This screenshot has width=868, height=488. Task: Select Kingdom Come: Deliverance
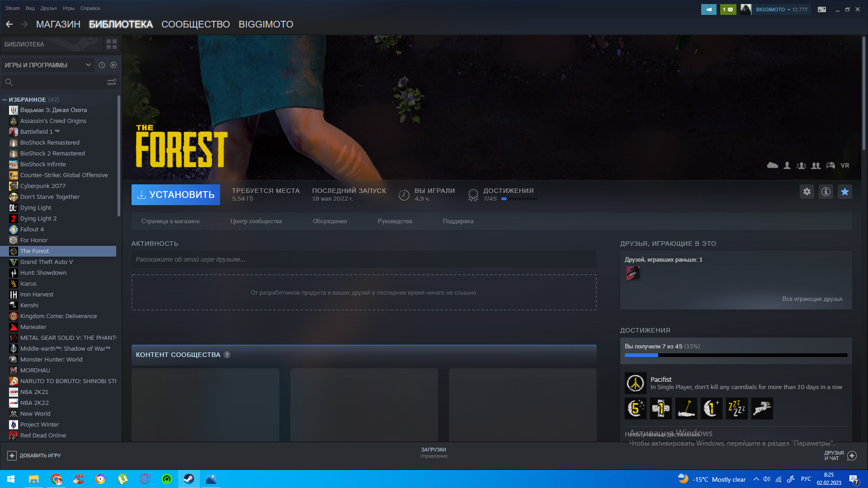click(x=59, y=316)
